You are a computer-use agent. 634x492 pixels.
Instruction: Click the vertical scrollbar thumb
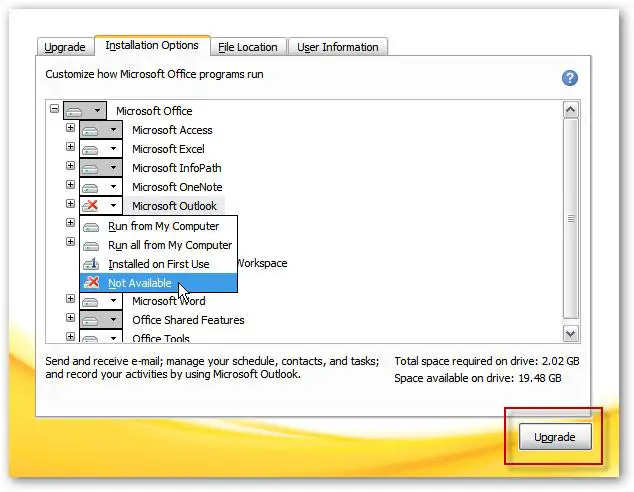tap(571, 219)
